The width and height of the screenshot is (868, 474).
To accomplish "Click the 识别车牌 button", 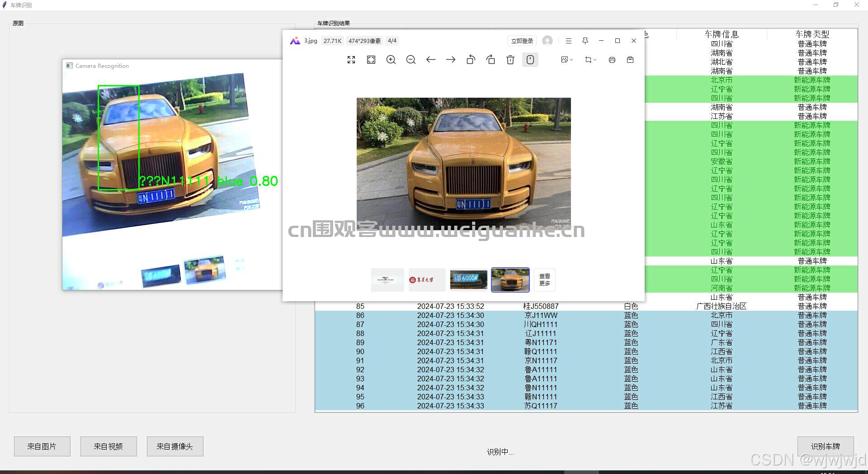I will [x=826, y=446].
